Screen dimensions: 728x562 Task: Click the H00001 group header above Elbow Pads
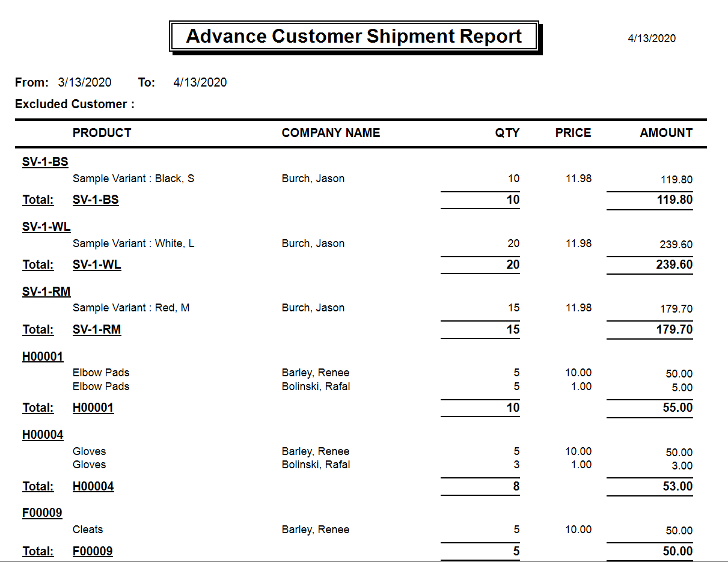[43, 356]
